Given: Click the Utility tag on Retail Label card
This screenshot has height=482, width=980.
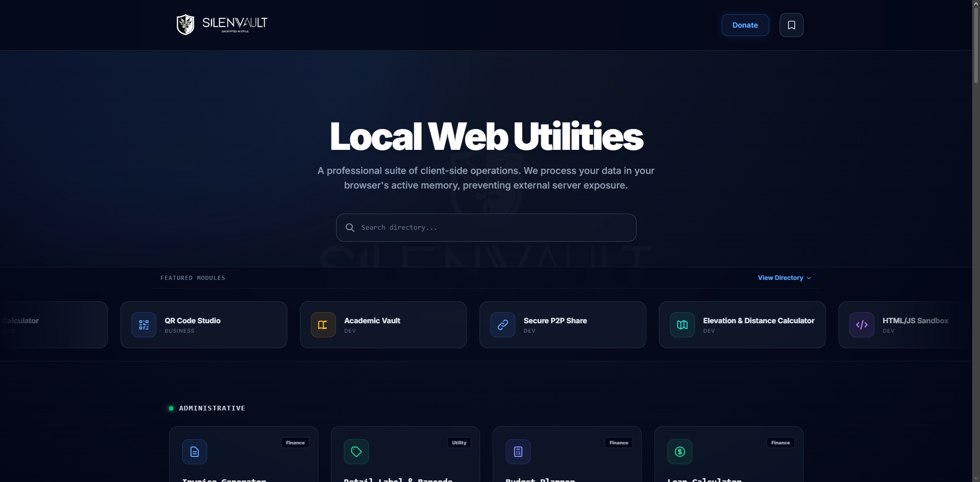Looking at the screenshot, I should pos(459,443).
